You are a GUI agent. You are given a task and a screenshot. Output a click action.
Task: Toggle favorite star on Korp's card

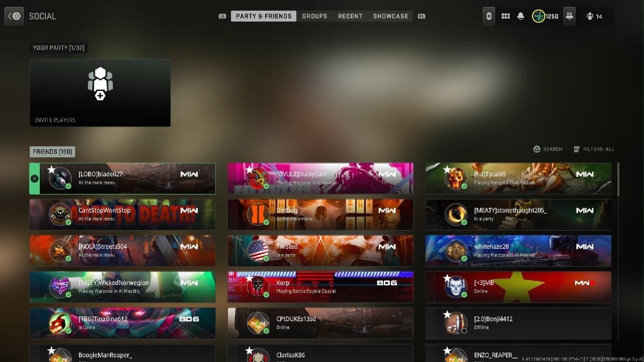point(249,278)
